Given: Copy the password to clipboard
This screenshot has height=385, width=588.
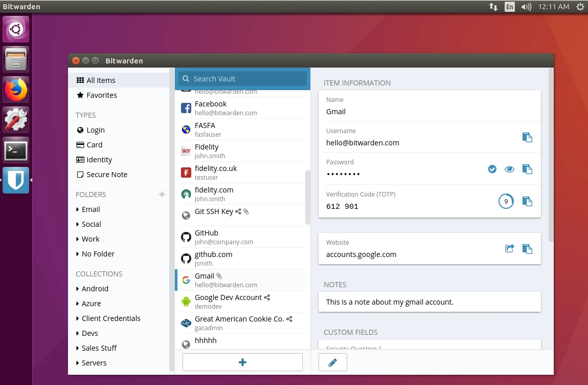Looking at the screenshot, I should (x=527, y=169).
